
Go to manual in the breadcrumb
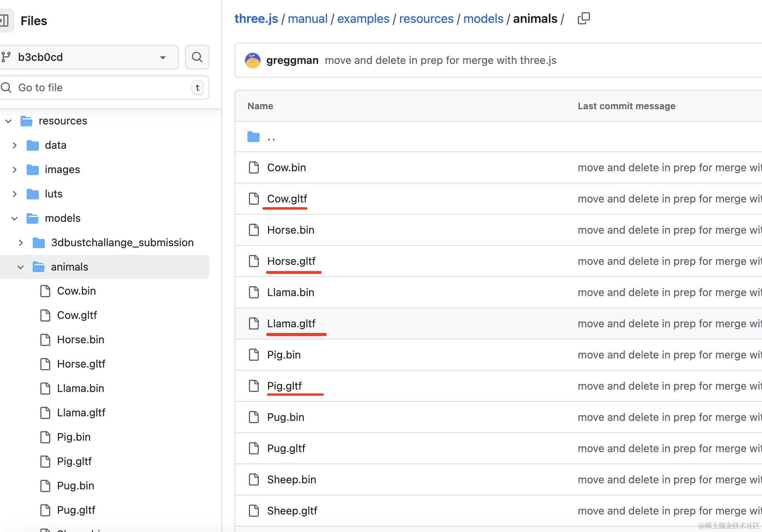(308, 18)
